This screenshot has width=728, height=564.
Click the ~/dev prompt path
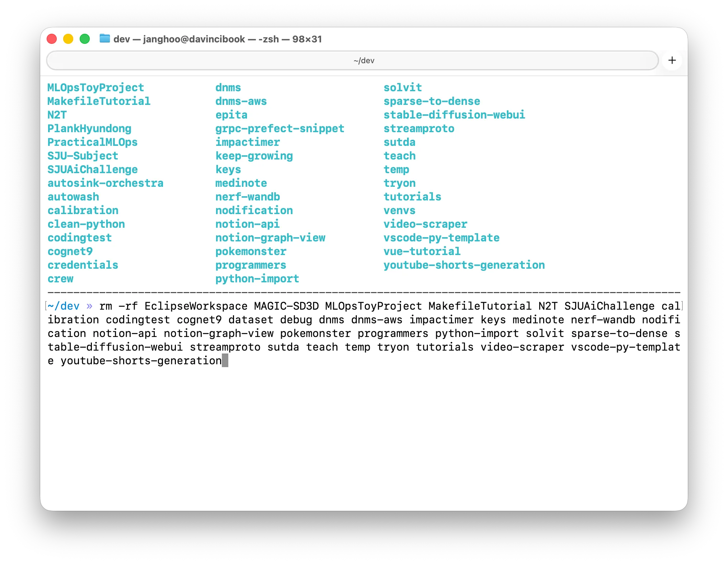pos(64,306)
